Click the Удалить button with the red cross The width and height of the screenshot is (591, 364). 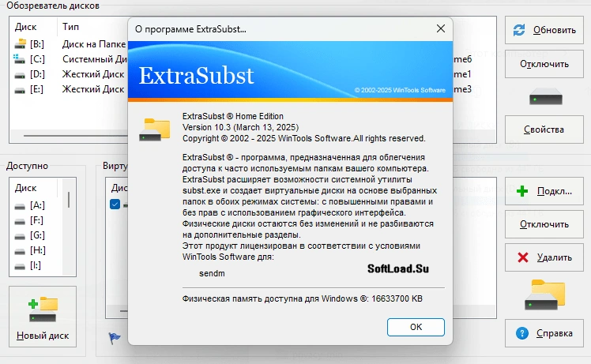pyautogui.click(x=544, y=257)
